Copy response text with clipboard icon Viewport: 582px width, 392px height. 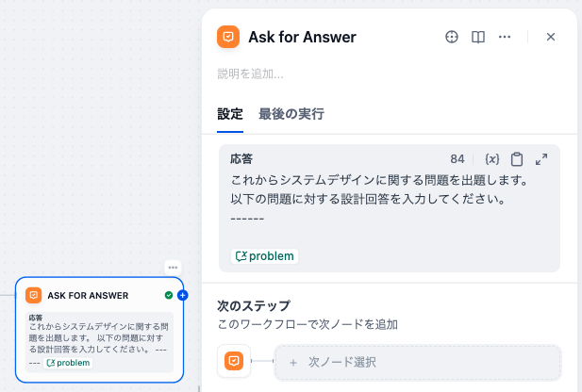tap(517, 159)
